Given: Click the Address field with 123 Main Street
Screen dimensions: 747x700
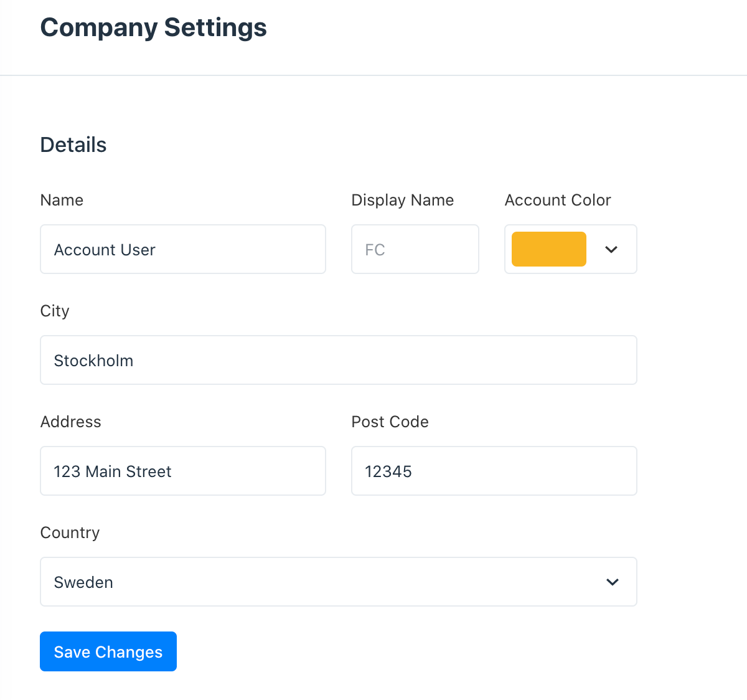Looking at the screenshot, I should click(182, 471).
